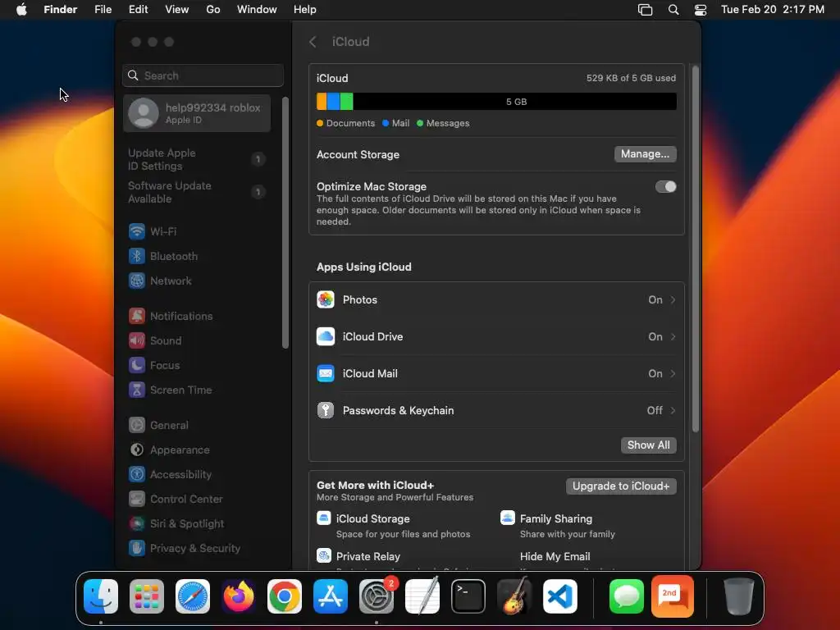Open Spotlight search in menu bar
Viewport: 840px width, 630px height.
pyautogui.click(x=673, y=10)
